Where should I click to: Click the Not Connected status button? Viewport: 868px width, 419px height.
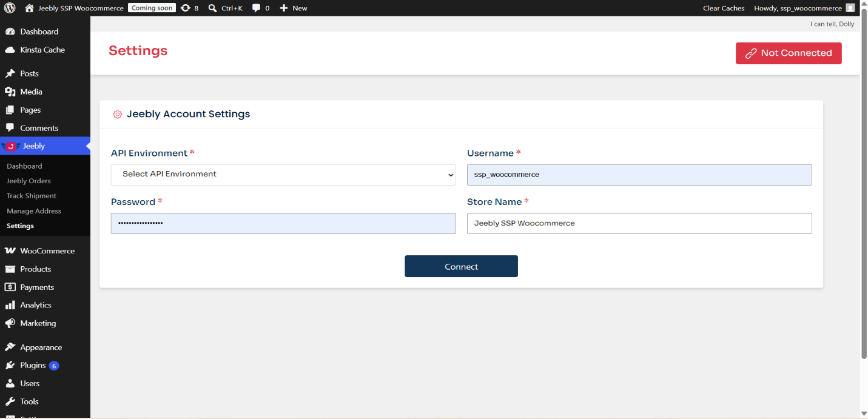tap(789, 53)
